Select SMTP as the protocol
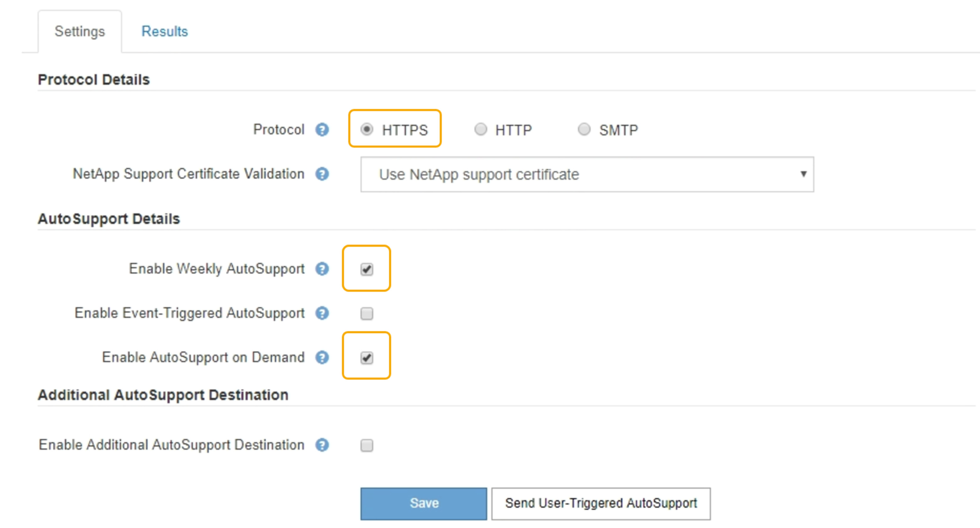The width and height of the screenshot is (980, 528). 584,130
